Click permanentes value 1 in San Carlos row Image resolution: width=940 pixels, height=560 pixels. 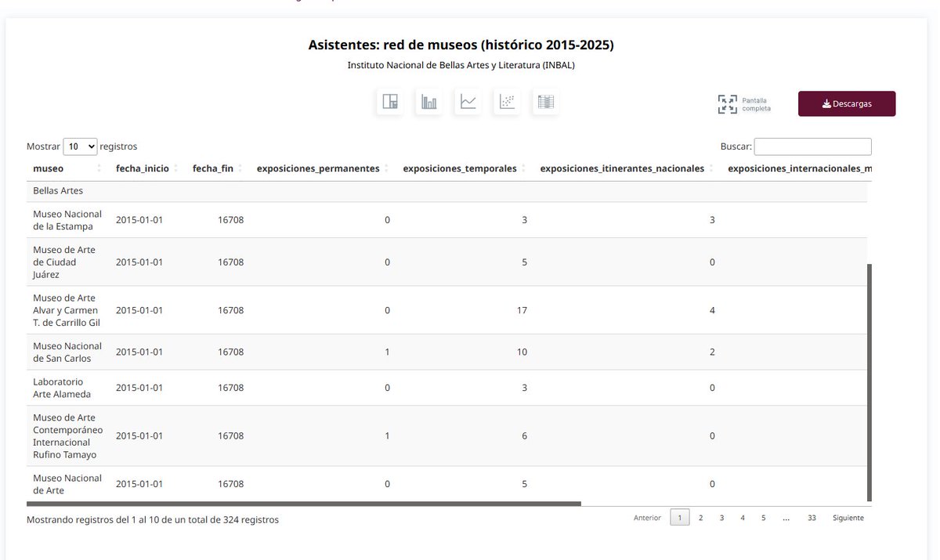tap(387, 352)
